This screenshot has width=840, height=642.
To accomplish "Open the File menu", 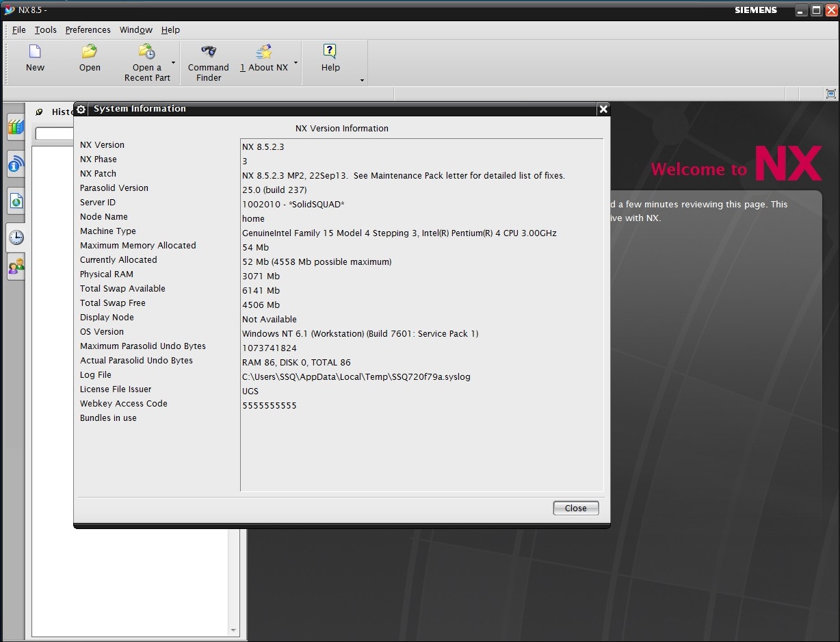I will click(18, 29).
